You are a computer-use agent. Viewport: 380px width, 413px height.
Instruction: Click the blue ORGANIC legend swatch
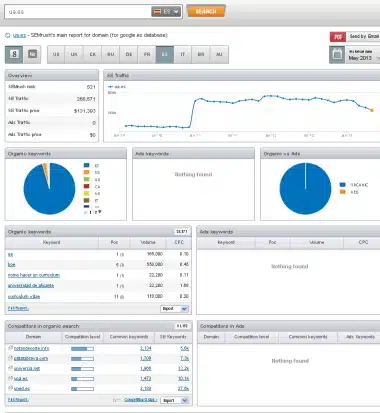[x=342, y=185]
